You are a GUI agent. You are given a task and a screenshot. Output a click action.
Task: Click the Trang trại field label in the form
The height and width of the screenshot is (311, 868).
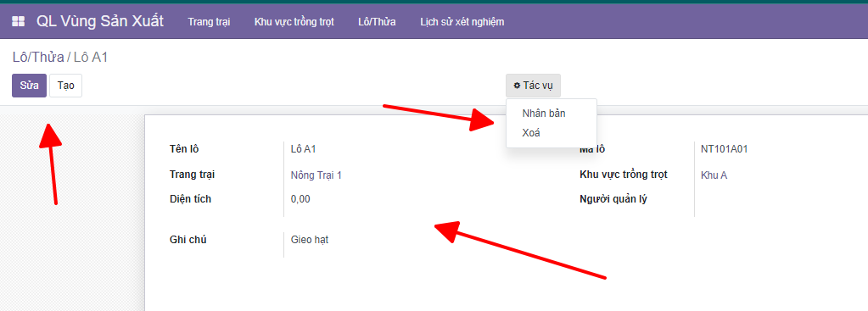click(192, 175)
